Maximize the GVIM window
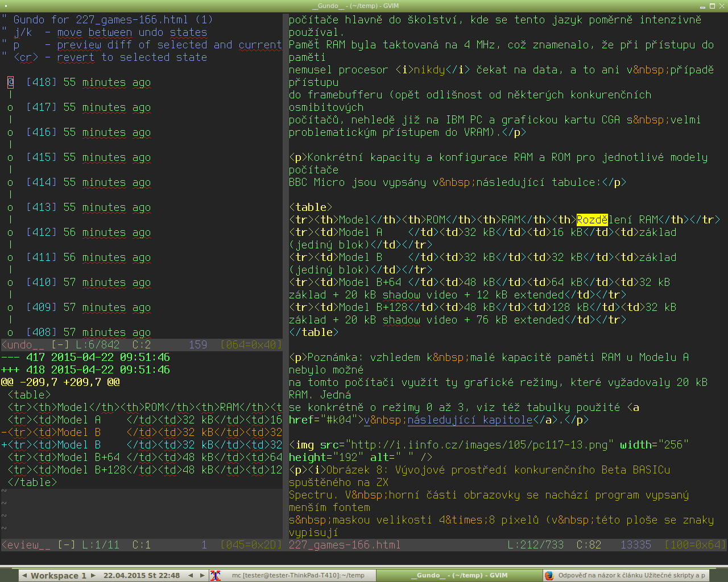This screenshot has width=728, height=582. coord(712,6)
